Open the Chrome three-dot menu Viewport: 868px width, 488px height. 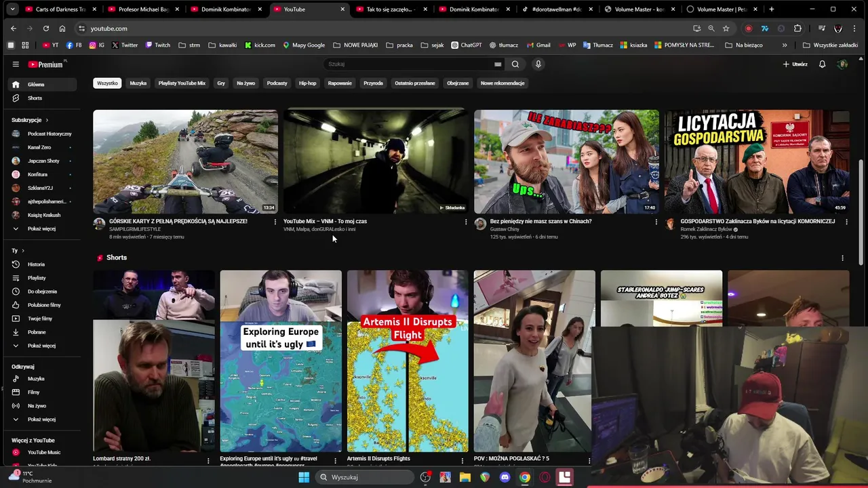[854, 28]
